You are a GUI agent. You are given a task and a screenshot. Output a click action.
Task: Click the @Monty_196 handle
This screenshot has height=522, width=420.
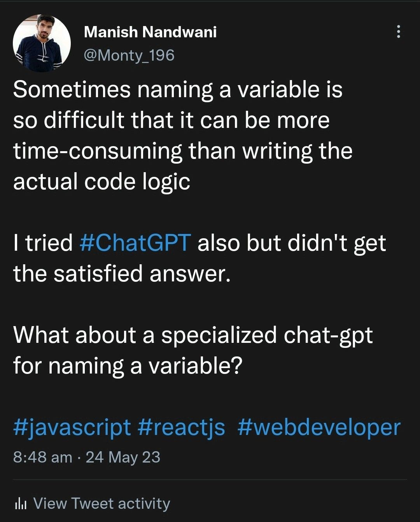(x=129, y=55)
